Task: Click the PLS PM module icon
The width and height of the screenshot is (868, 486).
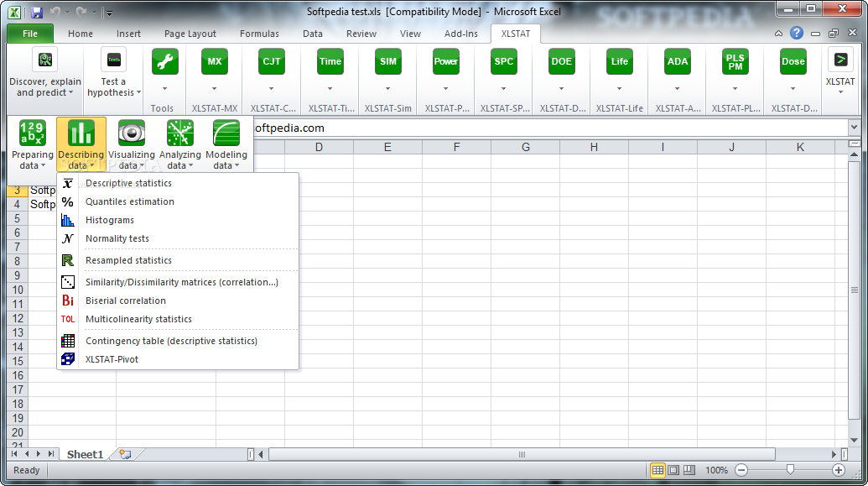Action: click(735, 61)
